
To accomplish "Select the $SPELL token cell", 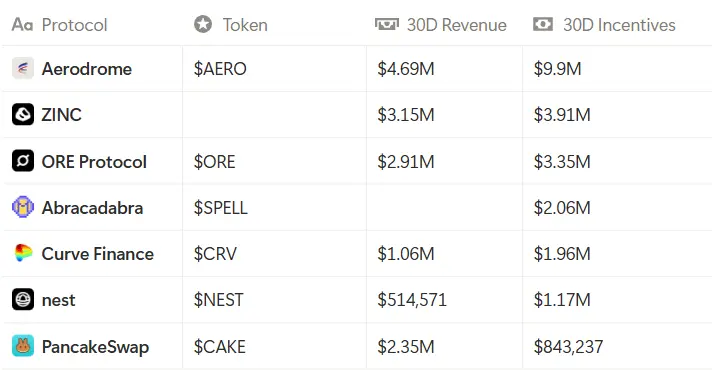I will pos(274,207).
